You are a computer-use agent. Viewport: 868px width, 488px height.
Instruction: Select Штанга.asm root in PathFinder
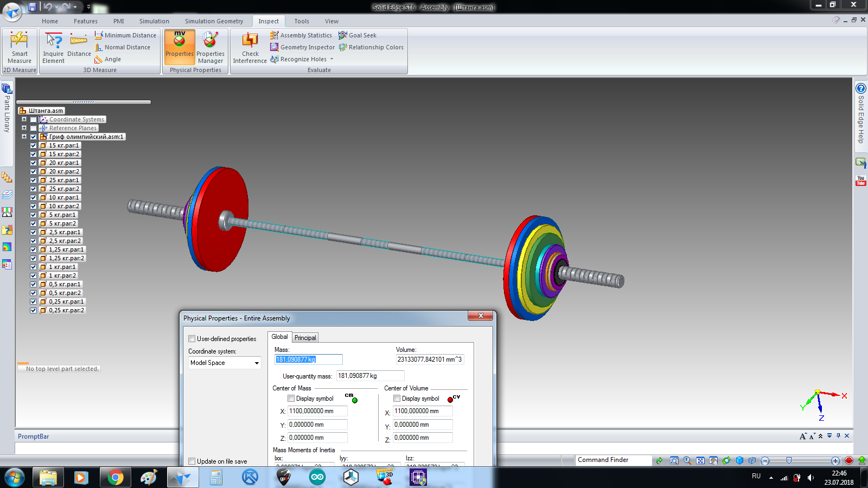click(41, 111)
